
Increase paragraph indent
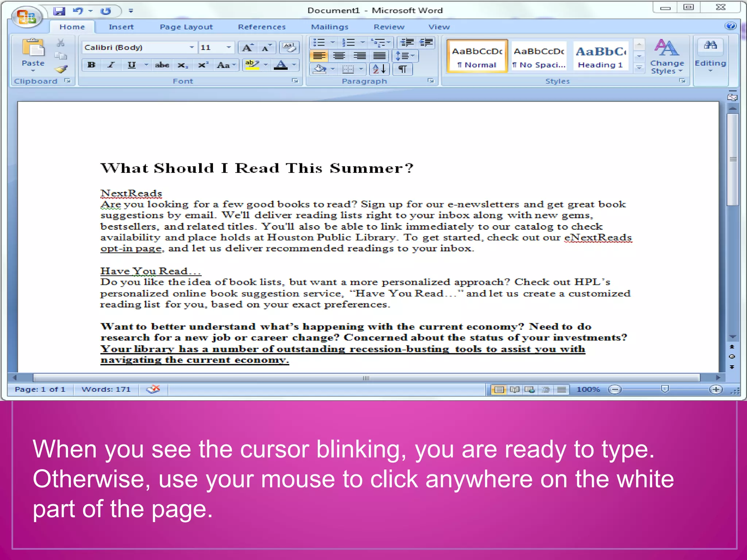[426, 43]
